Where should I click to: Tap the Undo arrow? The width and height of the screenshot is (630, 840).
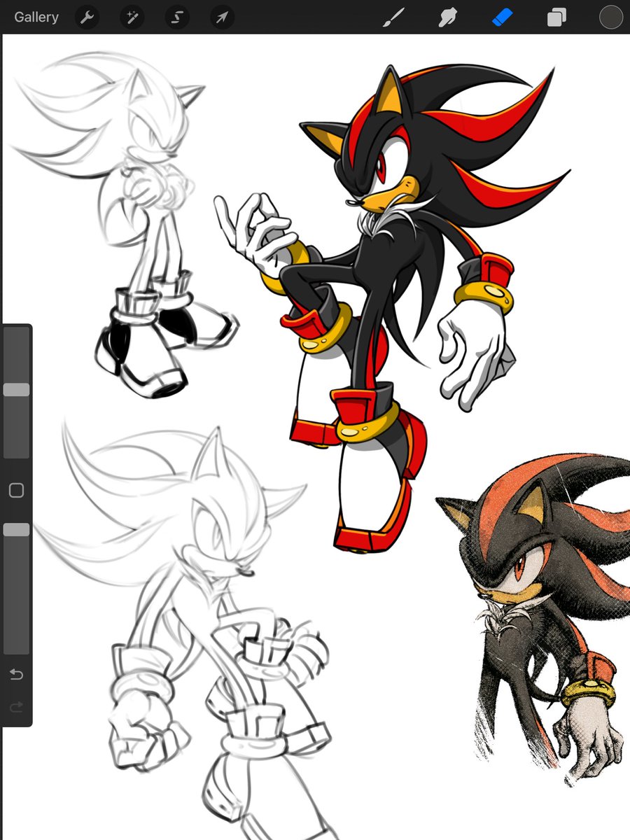[16, 674]
